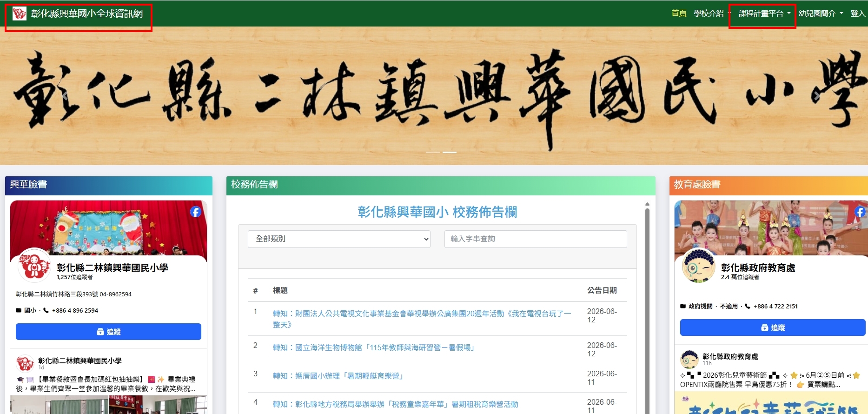Click the 政府機關 category label
Viewport: 868px width, 414px height.
tap(701, 307)
